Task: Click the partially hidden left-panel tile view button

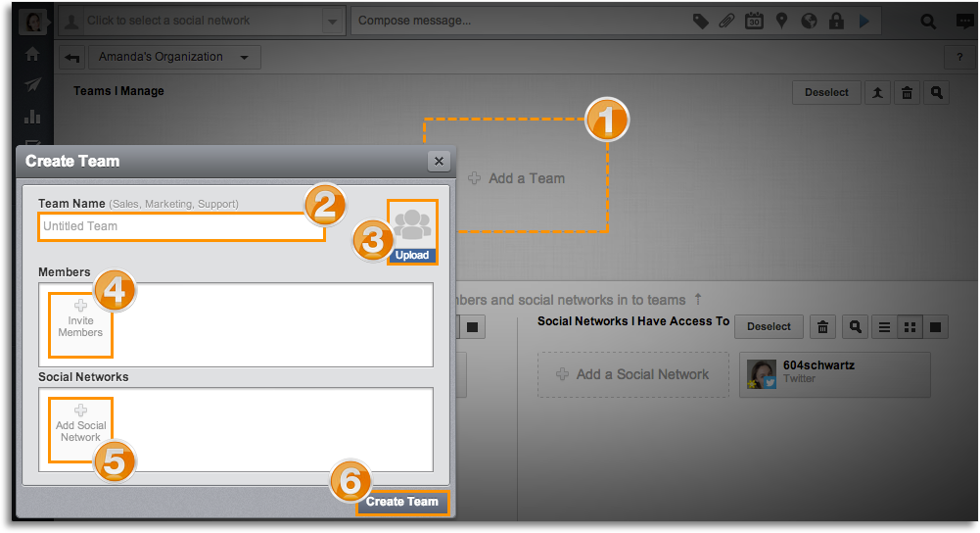Action: (472, 326)
